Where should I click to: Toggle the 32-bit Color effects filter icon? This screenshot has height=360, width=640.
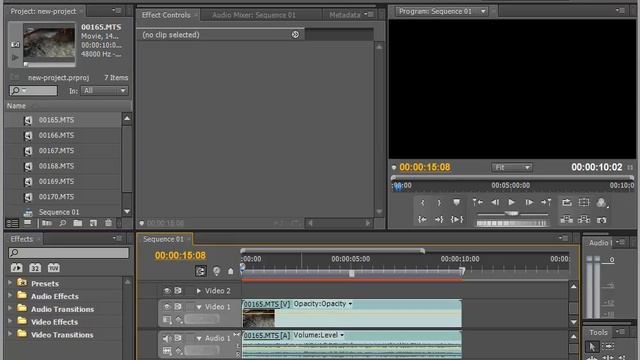(x=35, y=268)
